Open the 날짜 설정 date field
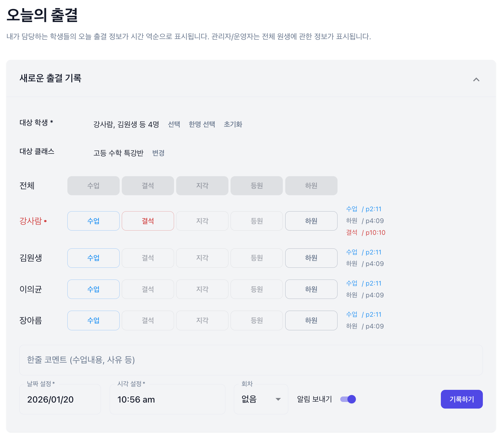 coord(60,399)
